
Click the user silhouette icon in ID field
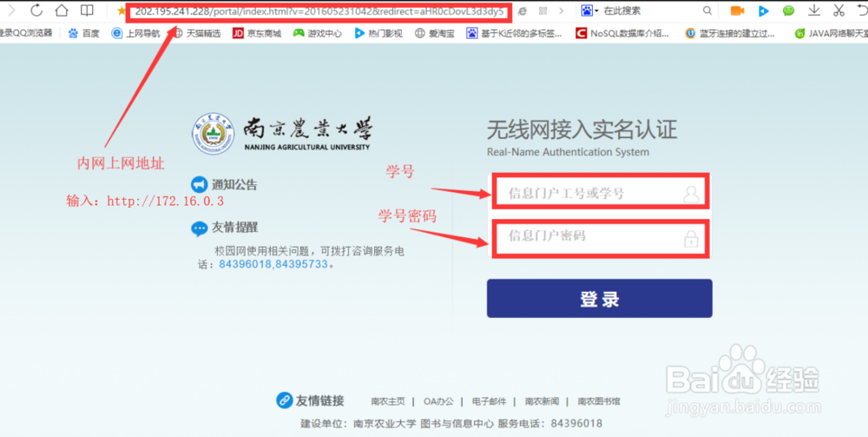[692, 194]
